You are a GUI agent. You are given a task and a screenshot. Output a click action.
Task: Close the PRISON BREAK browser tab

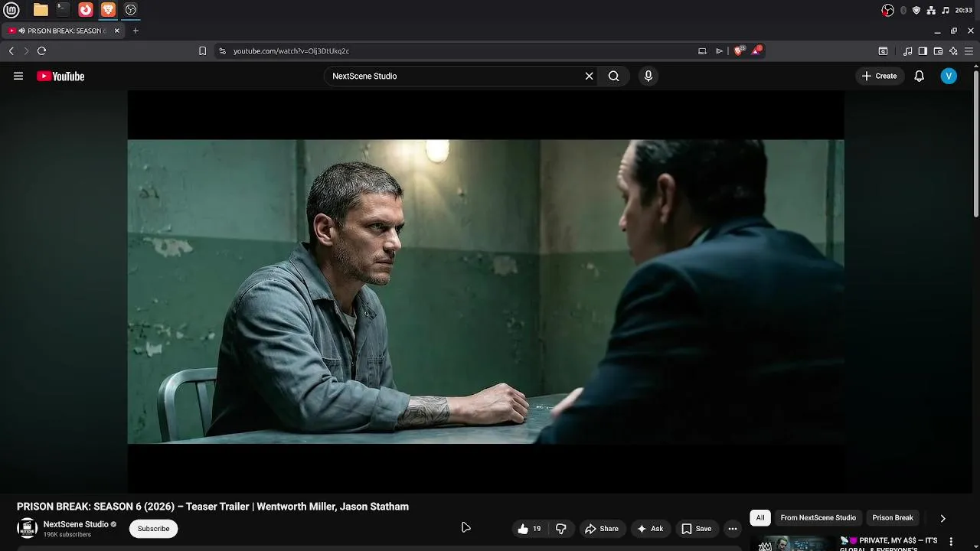pos(117,31)
